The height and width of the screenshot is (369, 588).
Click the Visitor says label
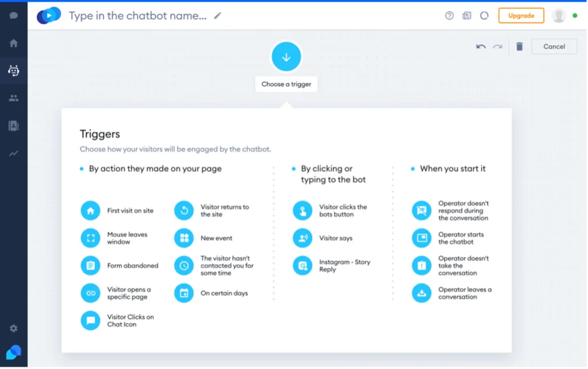click(x=335, y=238)
